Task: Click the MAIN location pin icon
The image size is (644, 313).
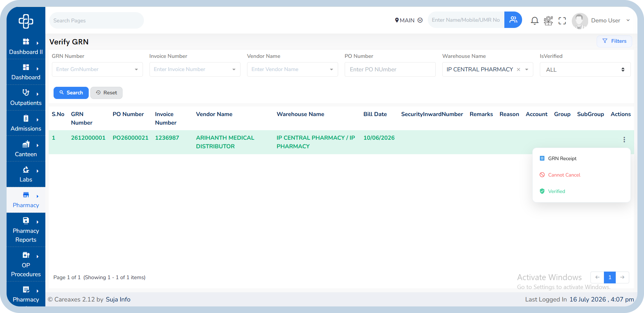Action: 397,20
